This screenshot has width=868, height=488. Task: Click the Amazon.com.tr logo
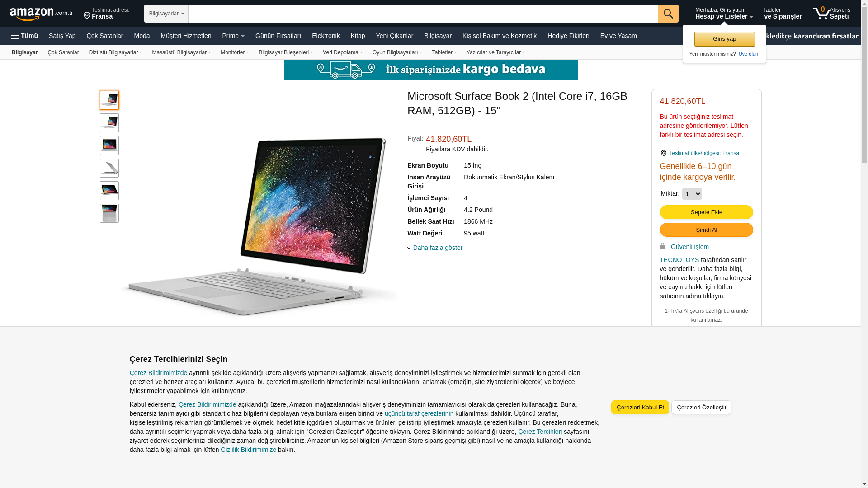tap(41, 14)
